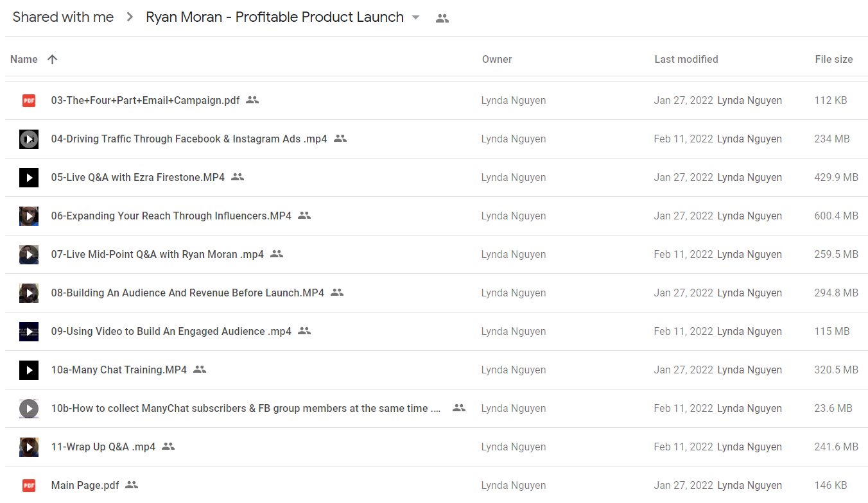This screenshot has height=503, width=868.
Task: Click thumbnail of 09-Using Video to Build video
Action: tap(29, 331)
